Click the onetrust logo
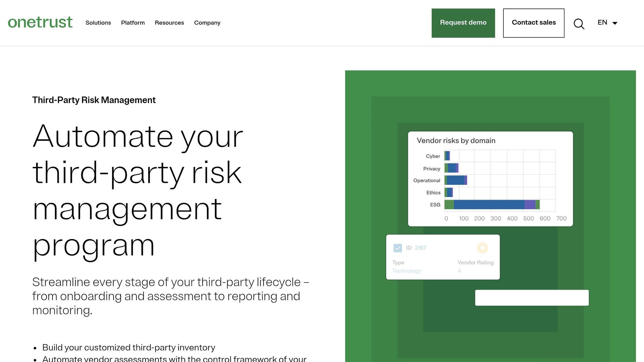The image size is (644, 362). [40, 23]
